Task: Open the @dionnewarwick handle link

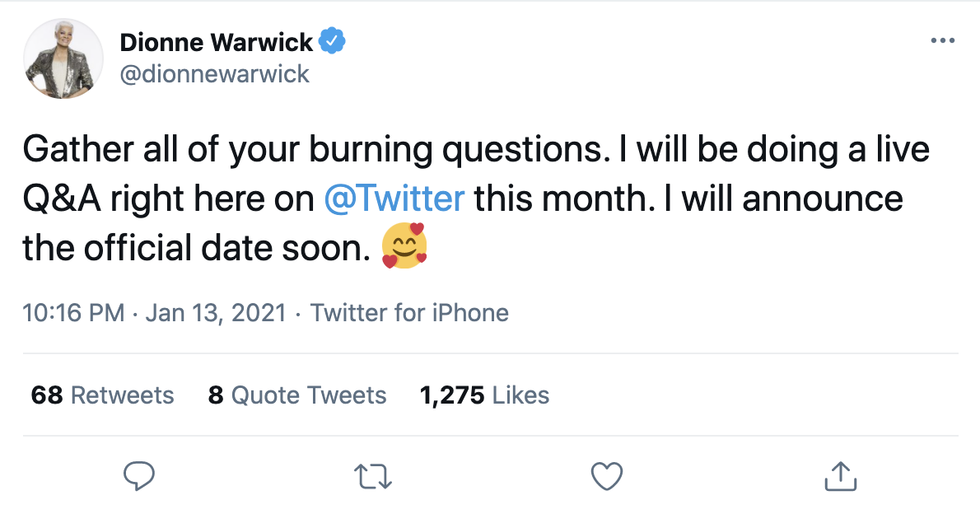Action: coord(215,74)
